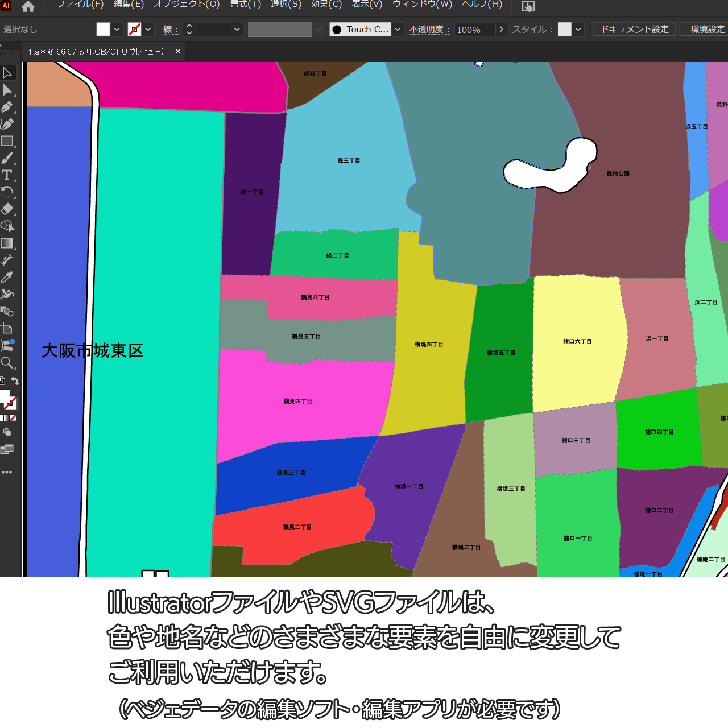The width and height of the screenshot is (728, 728).
Task: Select the Pen tool
Action: [x=7, y=107]
